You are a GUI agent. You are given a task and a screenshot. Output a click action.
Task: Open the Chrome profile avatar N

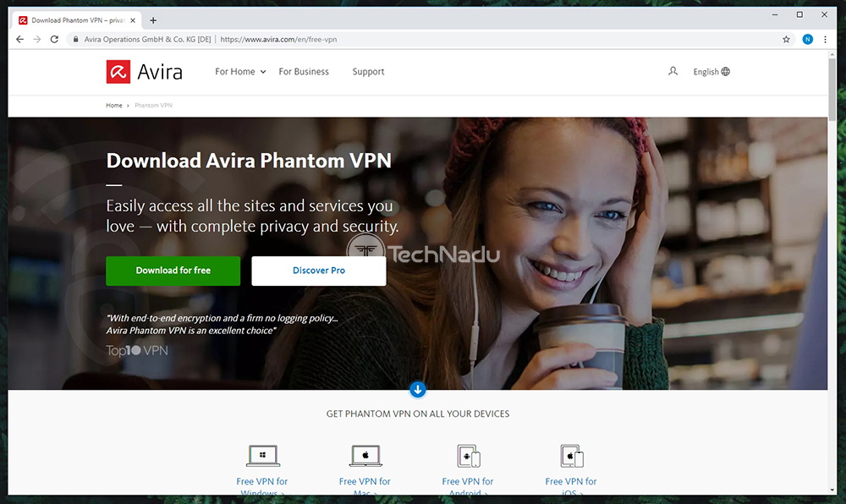[x=808, y=40]
